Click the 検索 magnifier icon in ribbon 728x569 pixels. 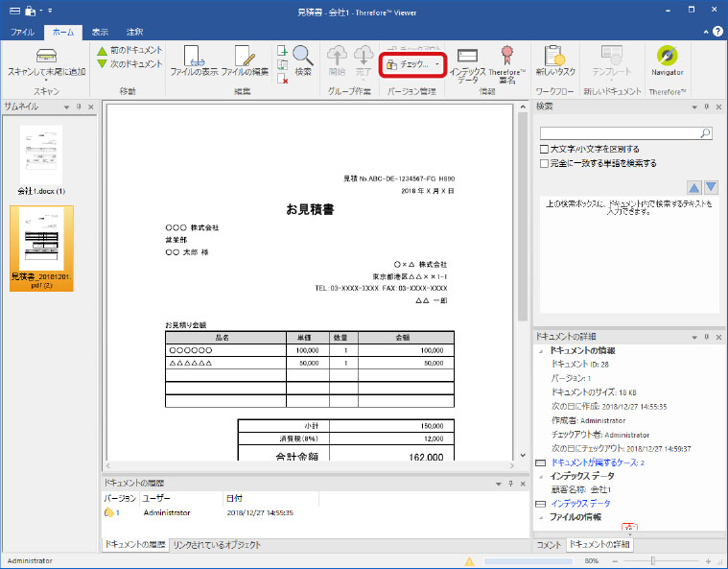pos(303,59)
